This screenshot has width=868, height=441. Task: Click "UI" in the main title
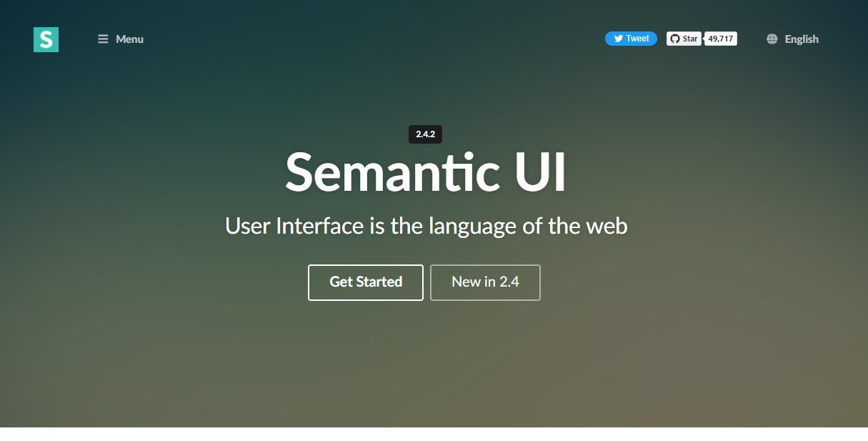(x=540, y=172)
